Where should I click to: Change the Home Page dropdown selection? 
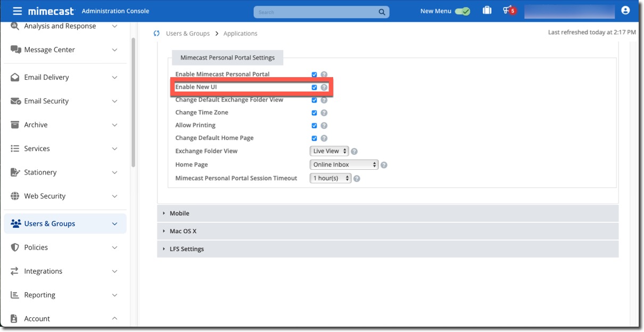tap(344, 164)
